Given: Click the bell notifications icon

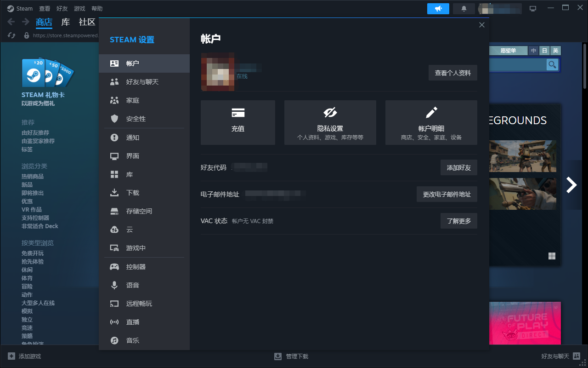Looking at the screenshot, I should pyautogui.click(x=464, y=9).
